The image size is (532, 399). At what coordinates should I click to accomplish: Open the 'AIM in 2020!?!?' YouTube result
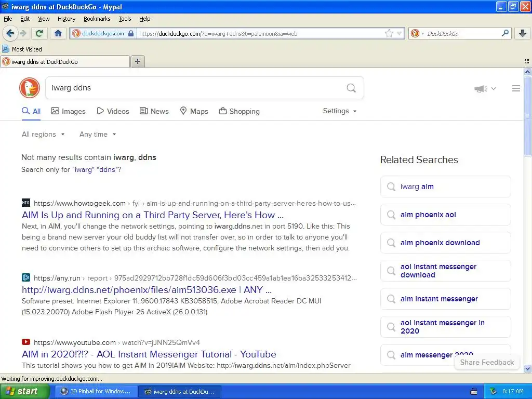(149, 354)
